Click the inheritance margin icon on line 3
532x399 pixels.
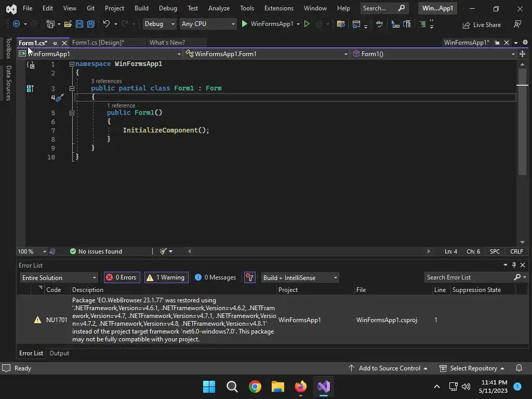pos(30,88)
